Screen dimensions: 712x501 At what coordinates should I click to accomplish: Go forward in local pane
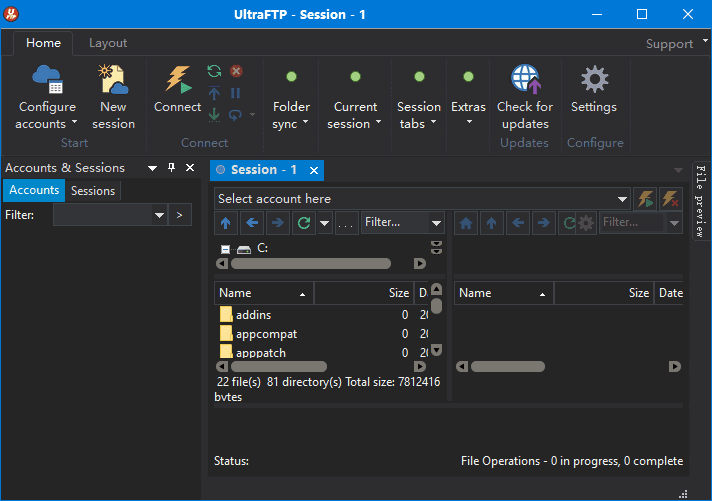tap(278, 223)
